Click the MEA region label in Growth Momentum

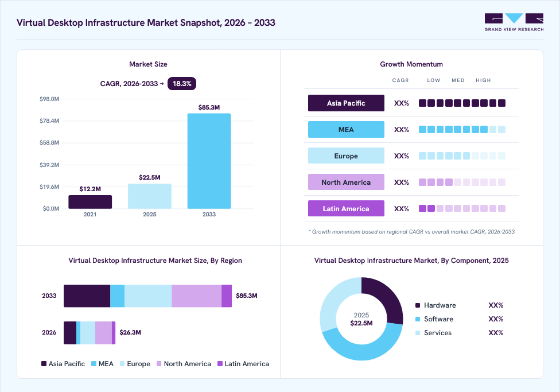coord(346,129)
